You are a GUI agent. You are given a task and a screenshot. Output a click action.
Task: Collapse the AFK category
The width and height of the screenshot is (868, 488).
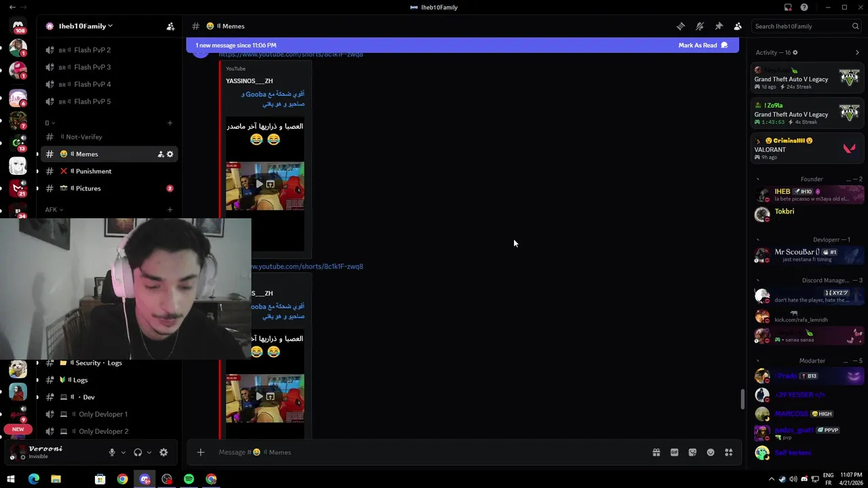pyautogui.click(x=54, y=210)
